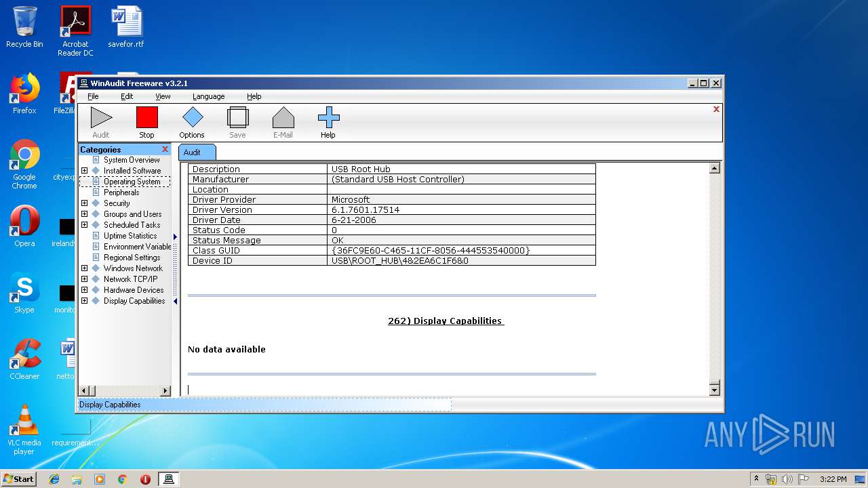Select System Overview category
Image resolution: width=868 pixels, height=488 pixels.
pos(132,160)
